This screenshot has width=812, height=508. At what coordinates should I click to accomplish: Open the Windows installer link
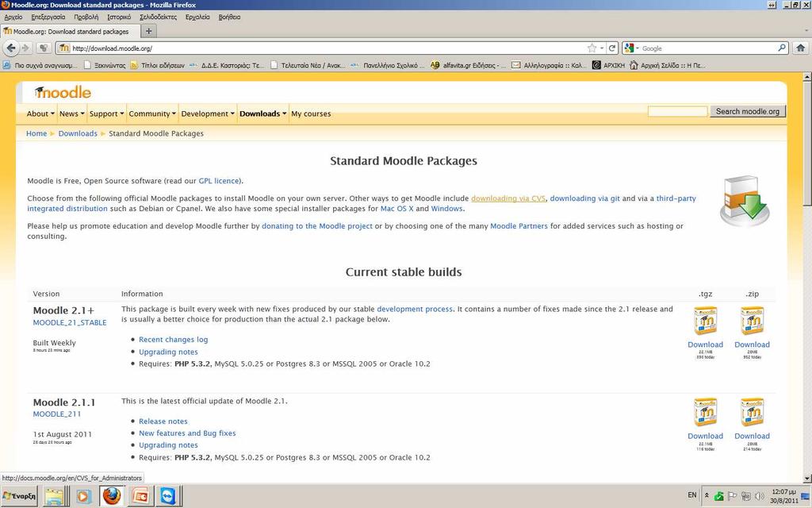(446, 209)
